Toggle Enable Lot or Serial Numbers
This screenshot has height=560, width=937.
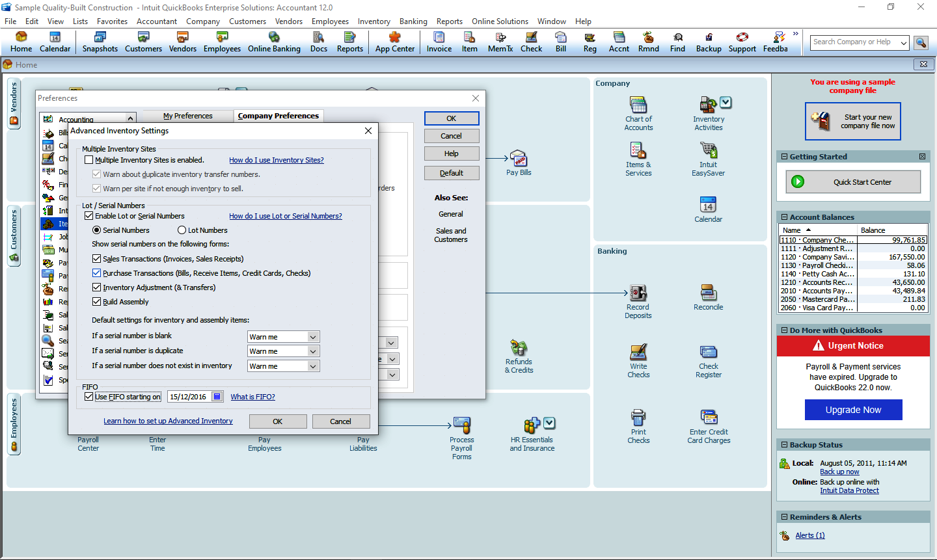pos(89,216)
